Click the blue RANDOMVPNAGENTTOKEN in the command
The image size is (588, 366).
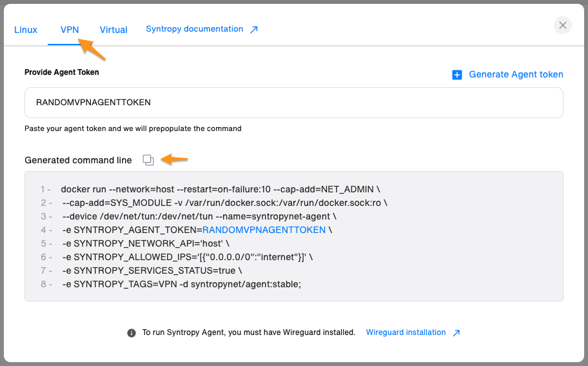tap(264, 230)
